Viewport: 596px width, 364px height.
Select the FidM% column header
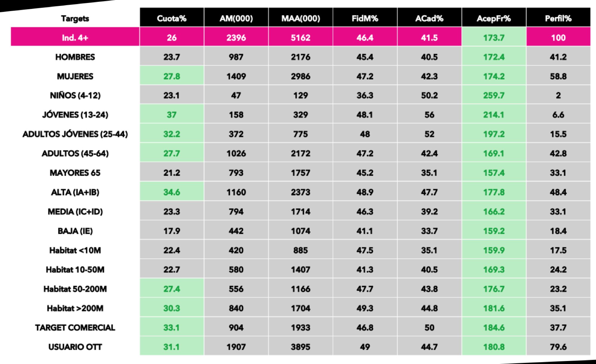pos(365,18)
